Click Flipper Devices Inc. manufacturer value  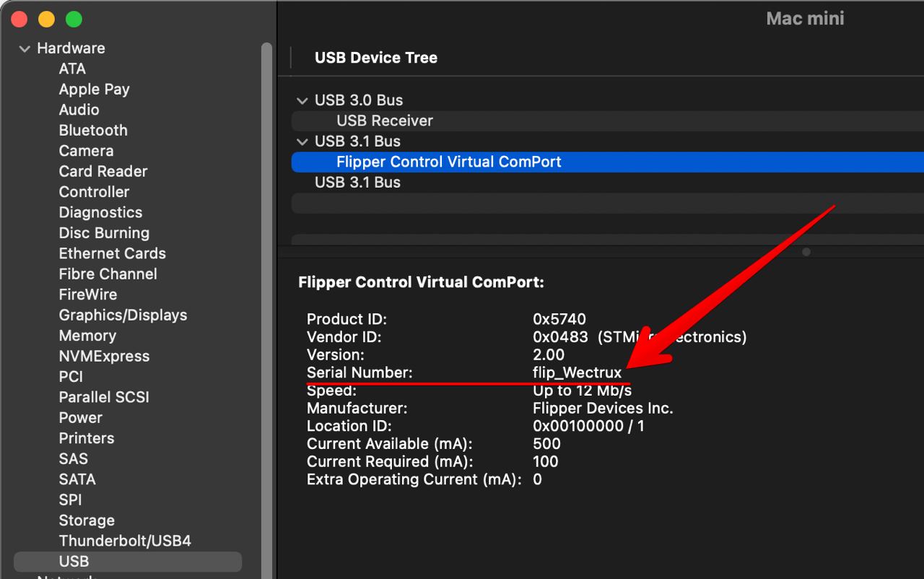tap(603, 409)
